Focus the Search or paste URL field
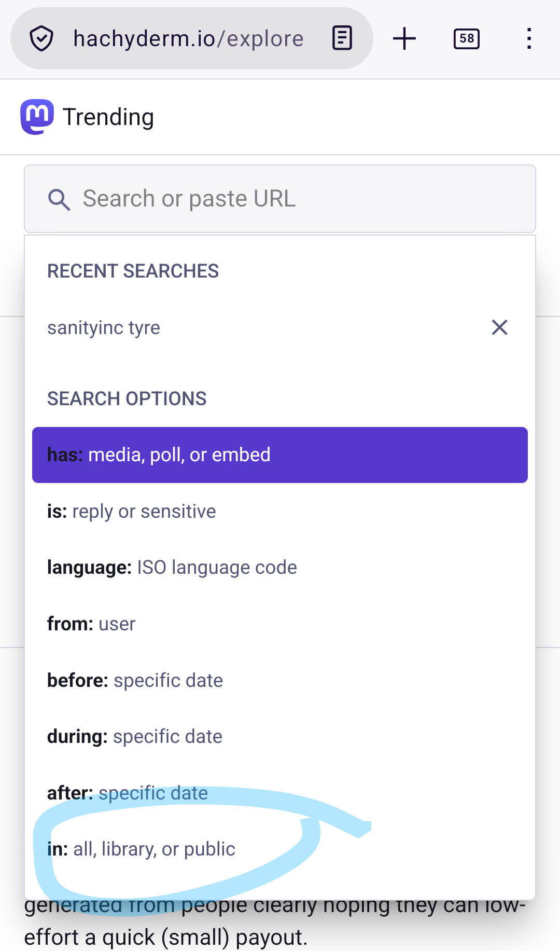560x951 pixels. point(280,199)
